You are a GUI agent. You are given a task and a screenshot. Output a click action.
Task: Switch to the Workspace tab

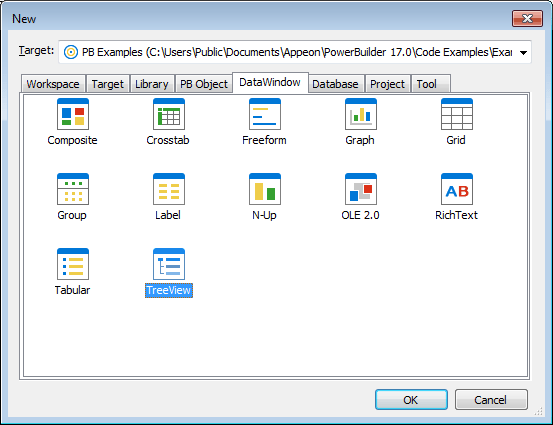click(53, 84)
